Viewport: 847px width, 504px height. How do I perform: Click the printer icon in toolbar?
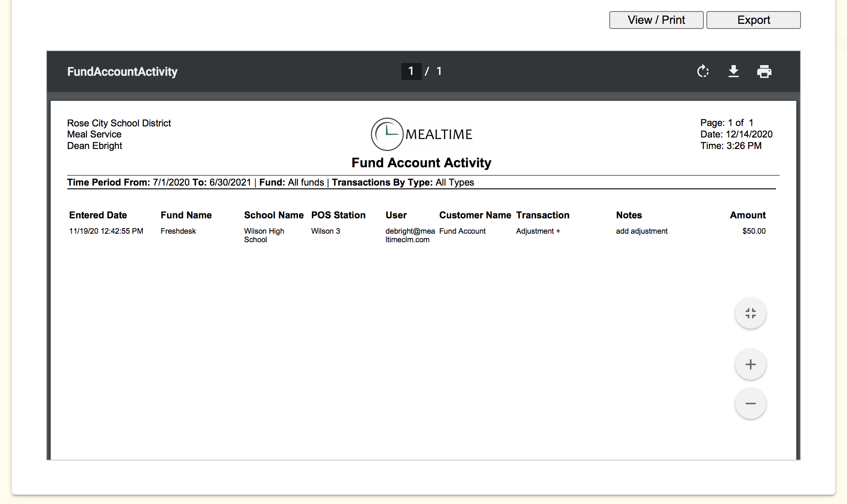pyautogui.click(x=764, y=71)
